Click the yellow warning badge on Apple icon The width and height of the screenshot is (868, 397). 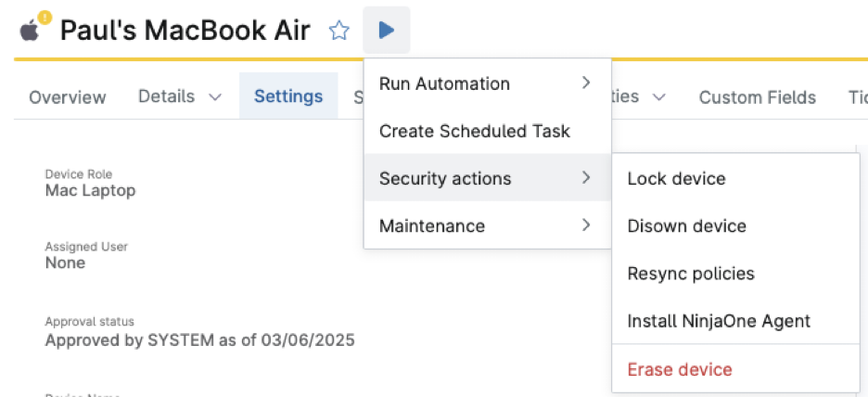[43, 18]
